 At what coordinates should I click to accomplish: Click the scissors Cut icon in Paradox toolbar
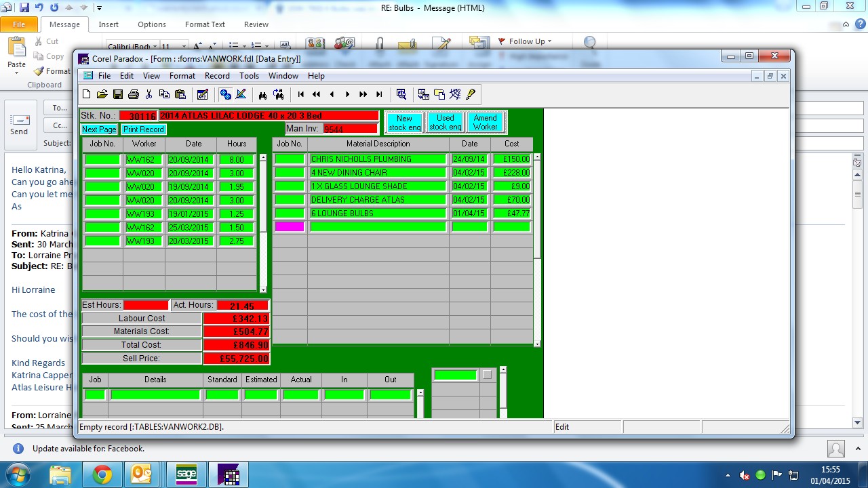[x=149, y=94]
